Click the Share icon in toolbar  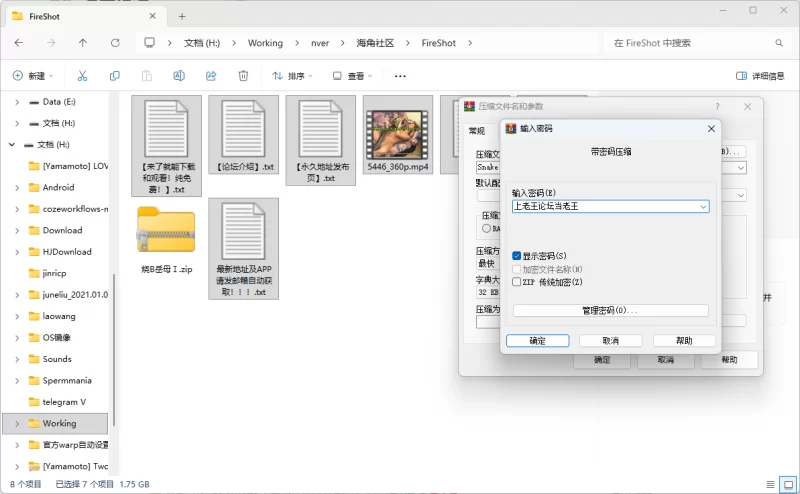click(211, 76)
